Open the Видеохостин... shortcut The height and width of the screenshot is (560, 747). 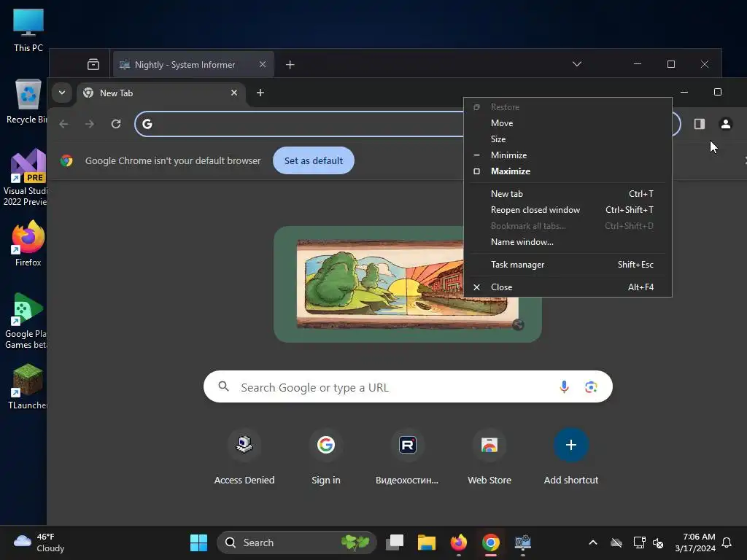407,458
